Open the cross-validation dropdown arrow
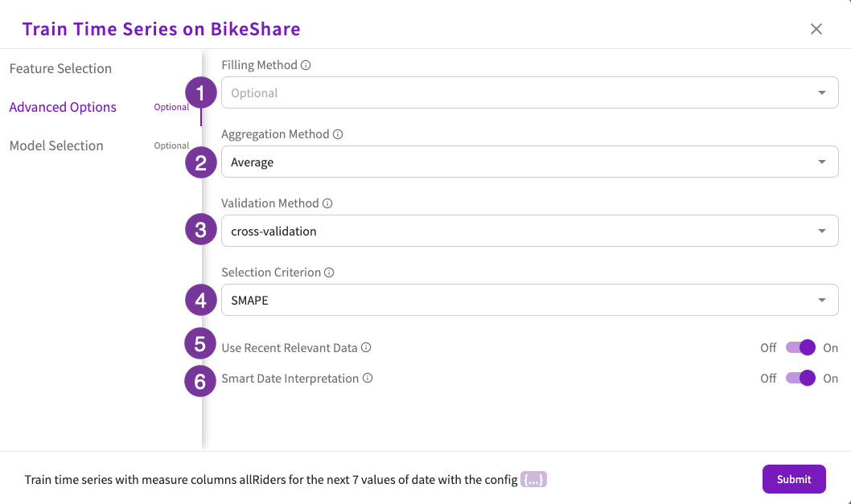 point(822,232)
